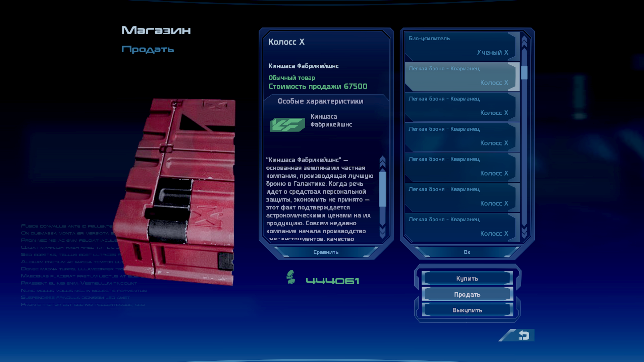Click the Особые характеристики section header
Image resolution: width=644 pixels, height=362 pixels.
tap(320, 101)
